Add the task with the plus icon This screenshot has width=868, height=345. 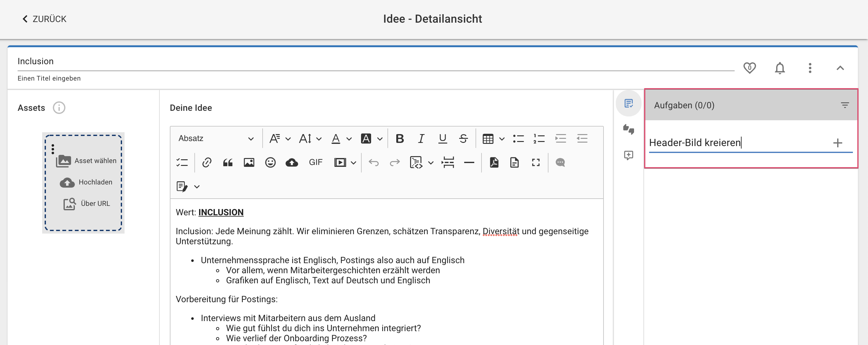[837, 143]
